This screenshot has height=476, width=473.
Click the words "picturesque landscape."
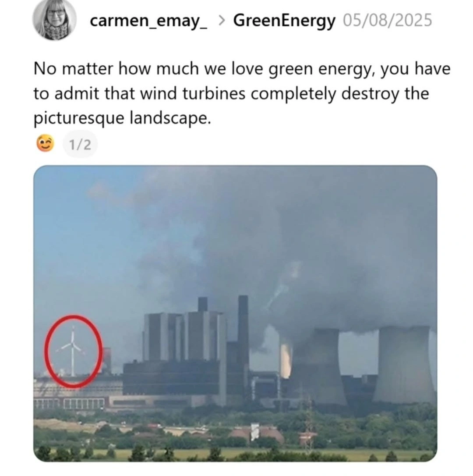pyautogui.click(x=122, y=118)
